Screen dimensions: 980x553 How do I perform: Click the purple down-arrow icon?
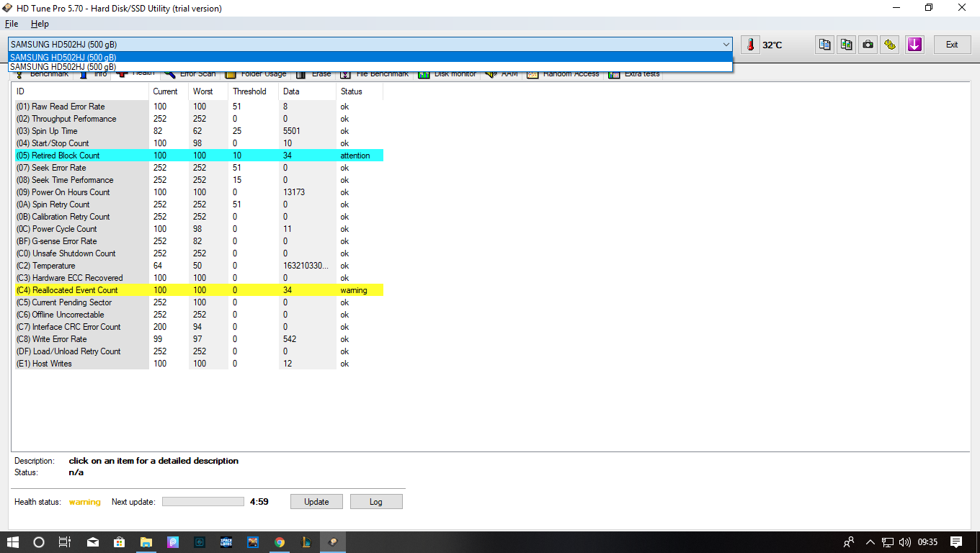click(914, 45)
